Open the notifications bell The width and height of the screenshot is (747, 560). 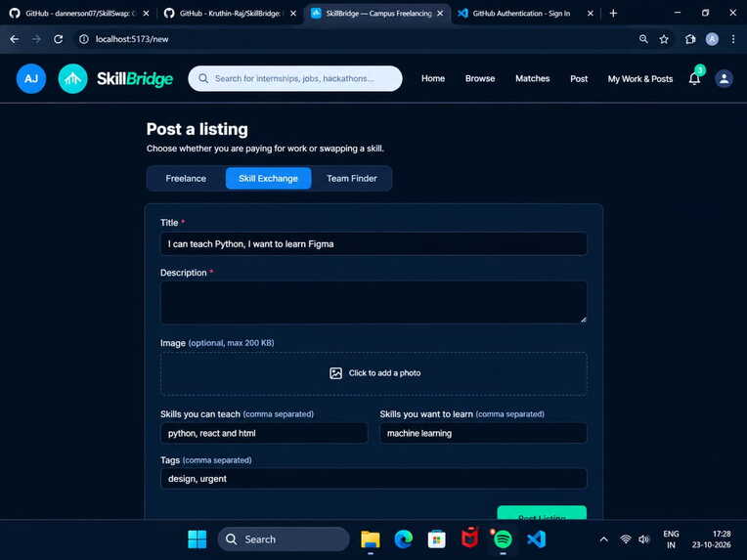point(694,78)
